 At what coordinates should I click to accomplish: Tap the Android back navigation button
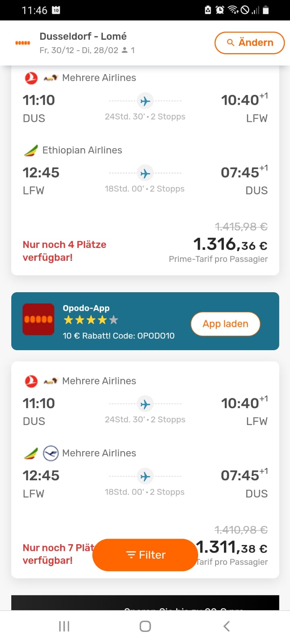point(226,626)
